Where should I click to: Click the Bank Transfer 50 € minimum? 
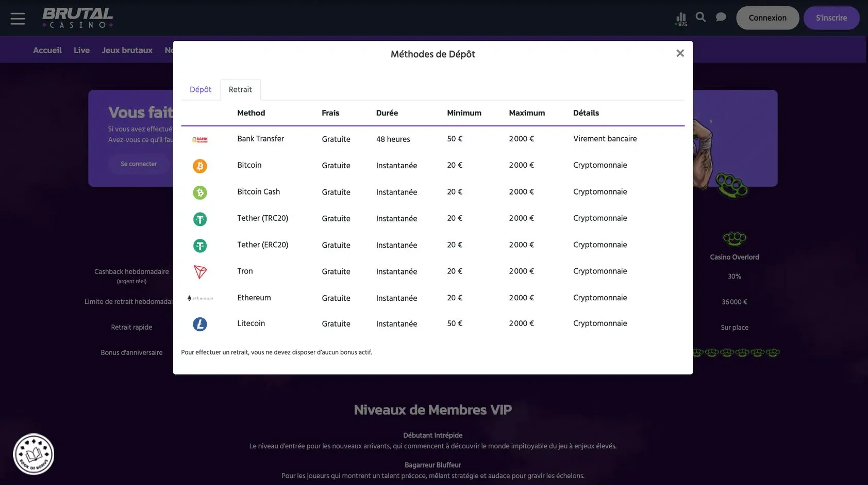455,138
